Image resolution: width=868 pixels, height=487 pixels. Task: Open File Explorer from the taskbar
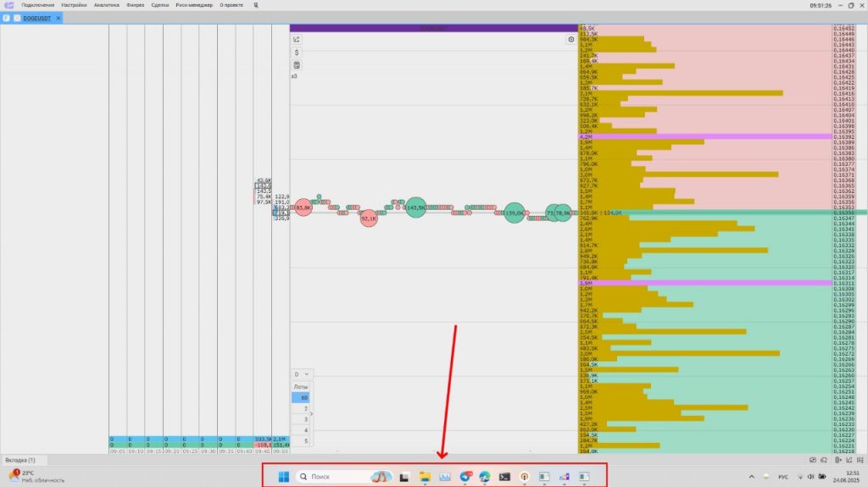click(425, 477)
